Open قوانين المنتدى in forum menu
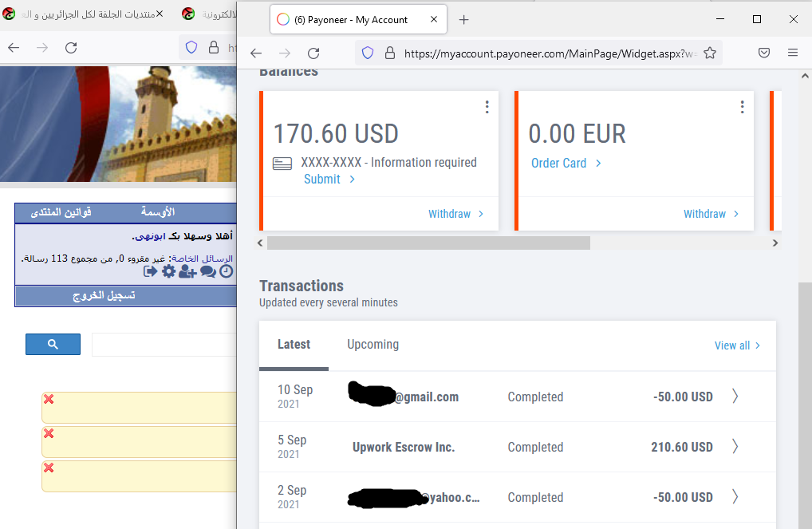 pyautogui.click(x=61, y=212)
